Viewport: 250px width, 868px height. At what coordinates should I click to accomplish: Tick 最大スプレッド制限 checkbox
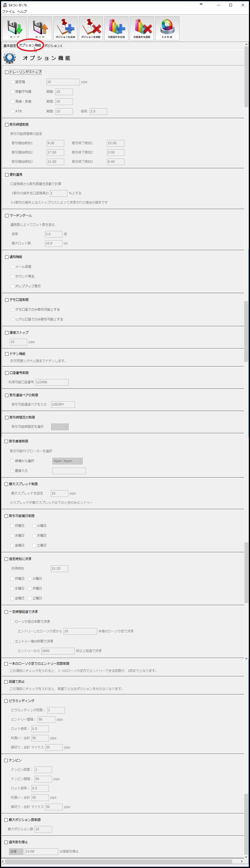tap(6, 484)
